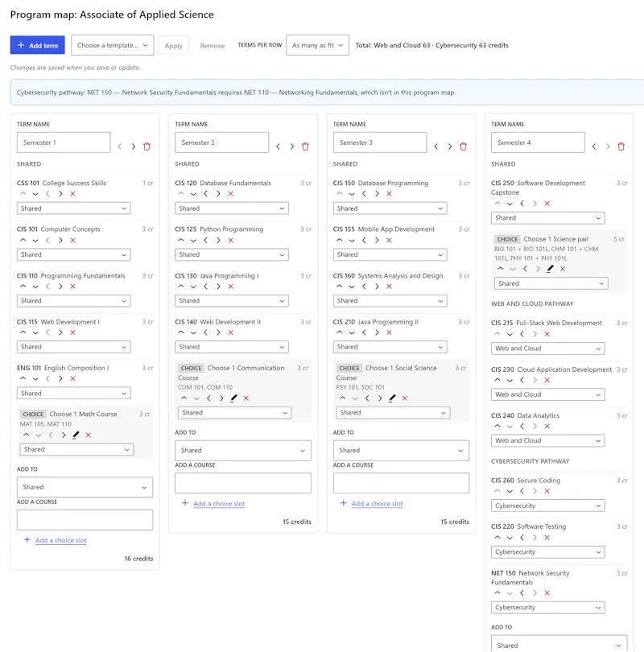Screen dimensions: 644x652
Task: Edit the Choose 1 Math Course choice slot
Action: [x=76, y=435]
